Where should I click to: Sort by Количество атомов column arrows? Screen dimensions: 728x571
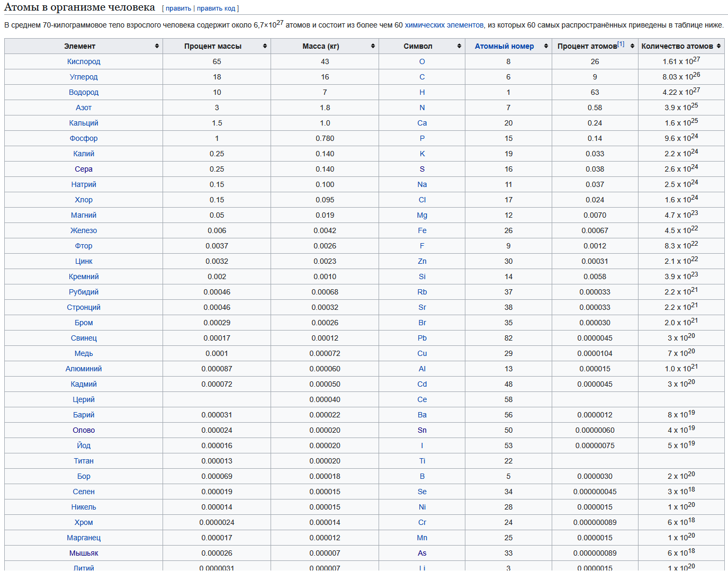718,46
